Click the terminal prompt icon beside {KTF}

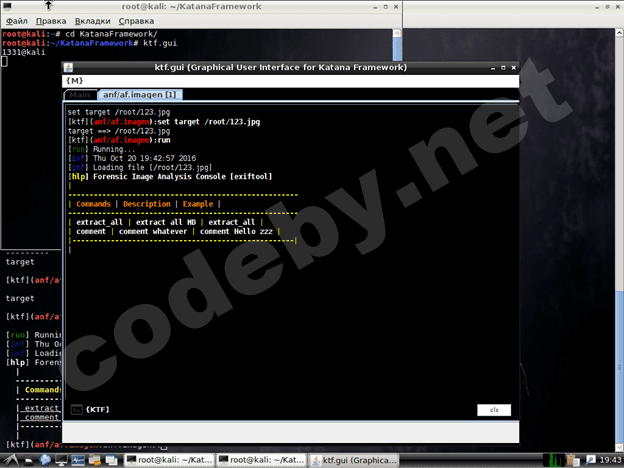[x=76, y=410]
